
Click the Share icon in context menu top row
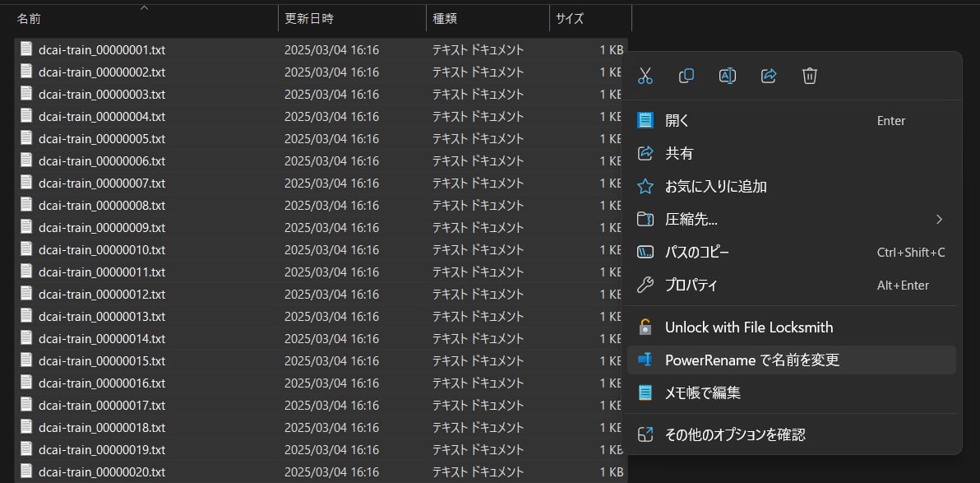pyautogui.click(x=769, y=77)
